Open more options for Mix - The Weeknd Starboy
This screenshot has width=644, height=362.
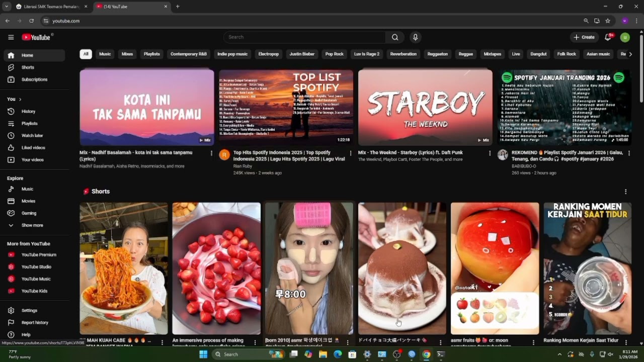pyautogui.click(x=490, y=153)
